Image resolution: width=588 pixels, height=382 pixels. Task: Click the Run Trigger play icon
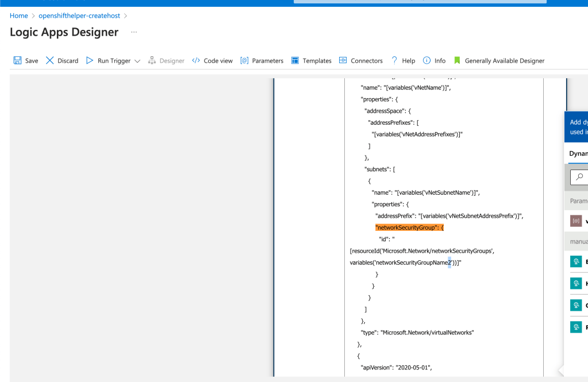click(x=89, y=60)
